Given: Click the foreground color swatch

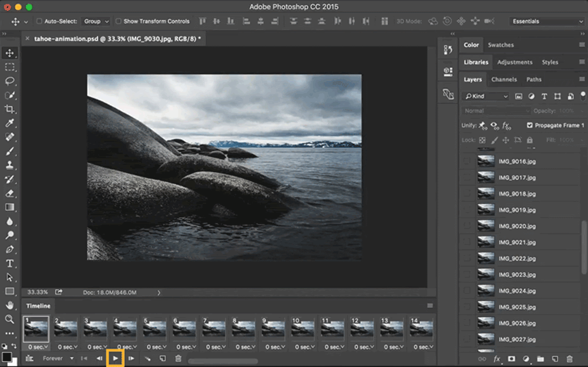Looking at the screenshot, I should [6, 356].
